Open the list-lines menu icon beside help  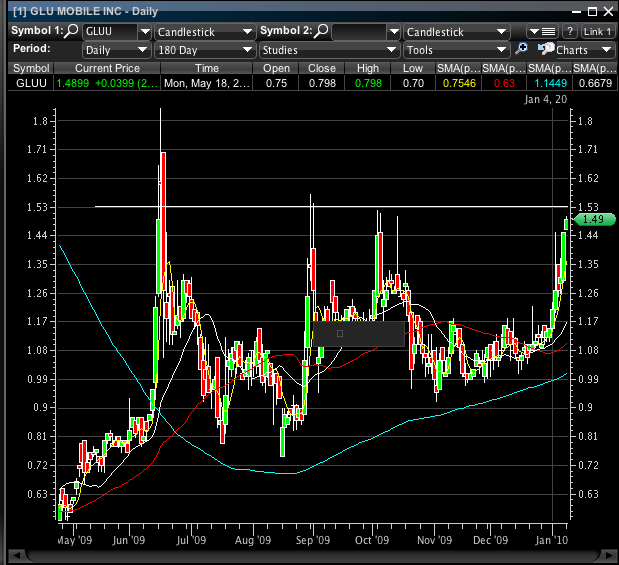(541, 32)
